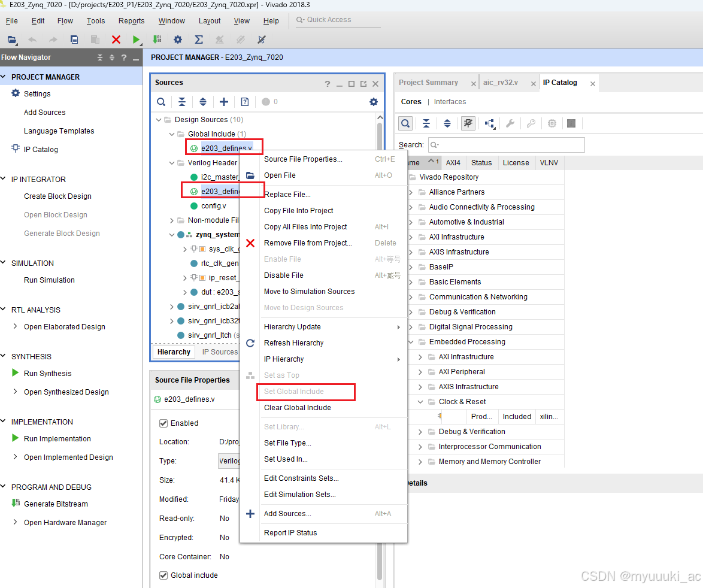This screenshot has width=703, height=588.
Task: Select config.v in Sources tree
Action: pos(213,206)
